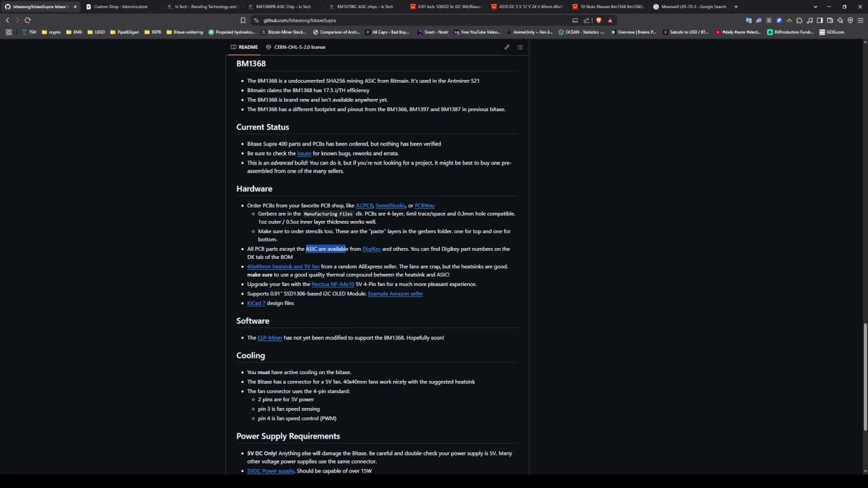Open the browser hamburger menu

point(861,20)
